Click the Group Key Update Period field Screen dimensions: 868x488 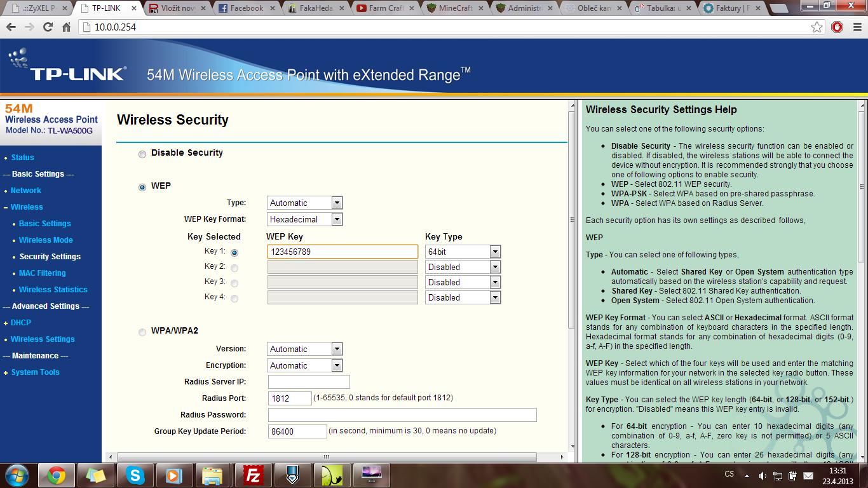(x=297, y=431)
